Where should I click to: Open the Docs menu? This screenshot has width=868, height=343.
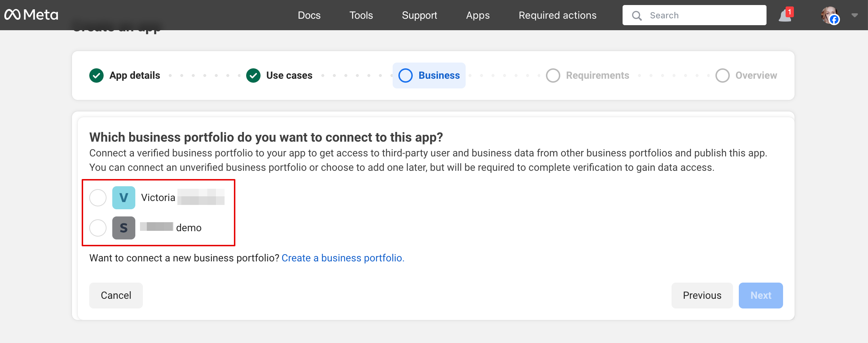309,15
